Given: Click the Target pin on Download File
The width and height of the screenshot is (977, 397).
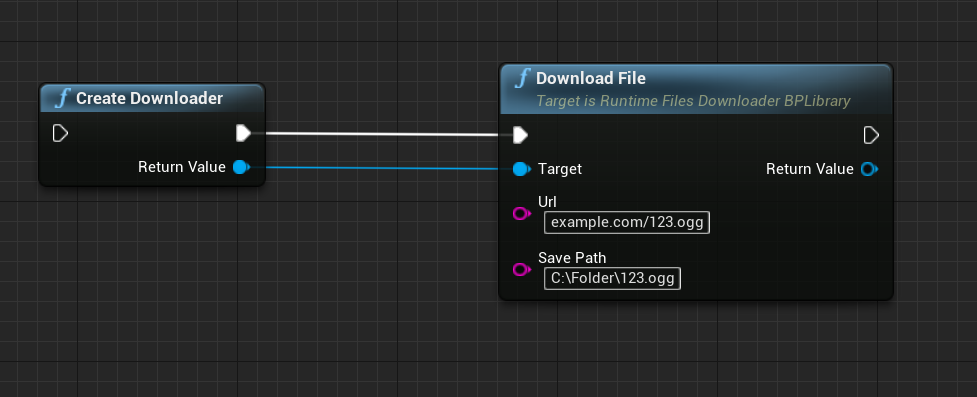Looking at the screenshot, I should tap(521, 169).
